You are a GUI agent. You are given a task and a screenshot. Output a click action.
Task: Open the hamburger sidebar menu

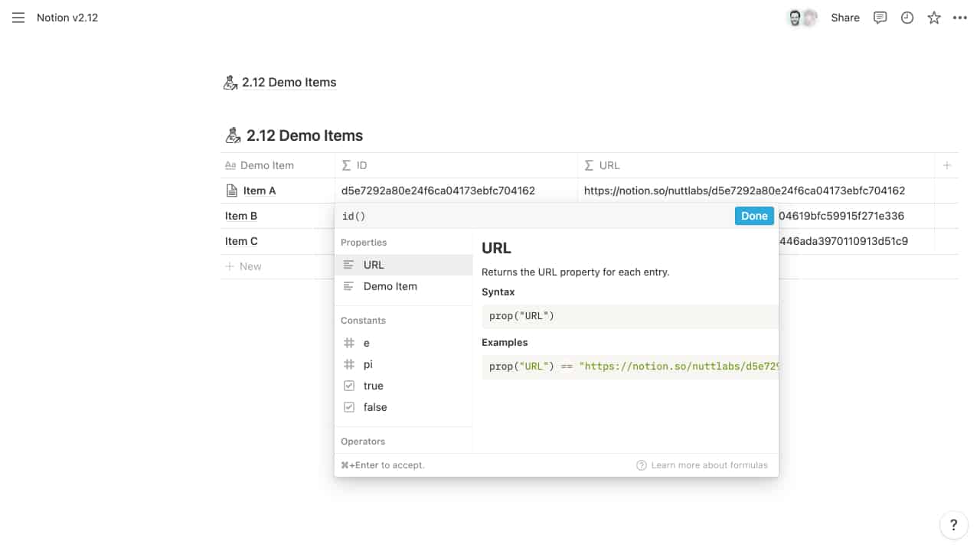point(18,18)
